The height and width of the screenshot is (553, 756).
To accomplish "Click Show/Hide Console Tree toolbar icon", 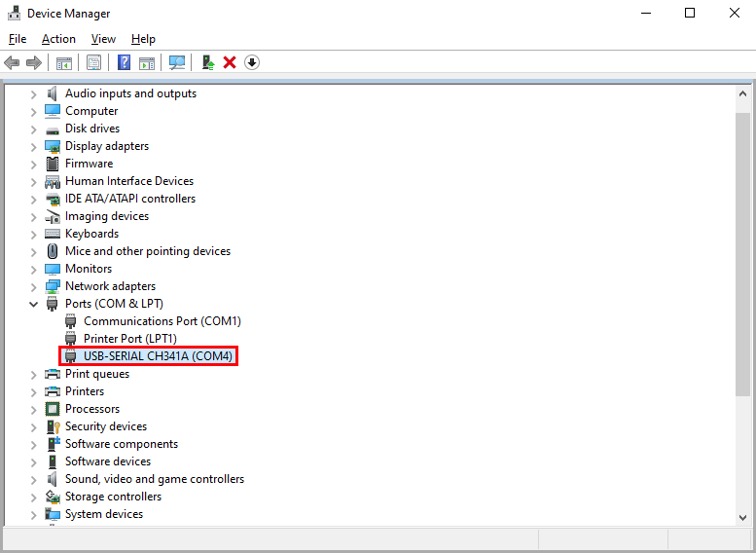I will (64, 62).
